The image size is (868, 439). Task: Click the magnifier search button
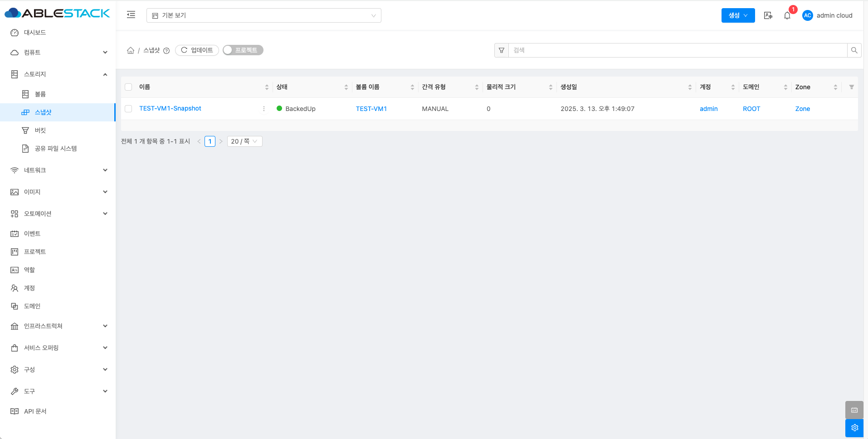[854, 50]
